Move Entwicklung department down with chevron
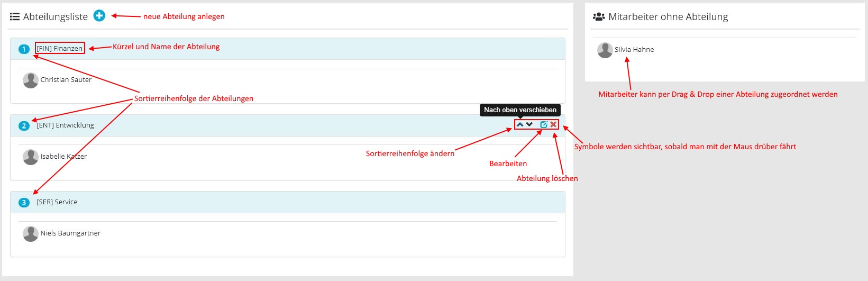Image resolution: width=868 pixels, height=281 pixels. [529, 124]
